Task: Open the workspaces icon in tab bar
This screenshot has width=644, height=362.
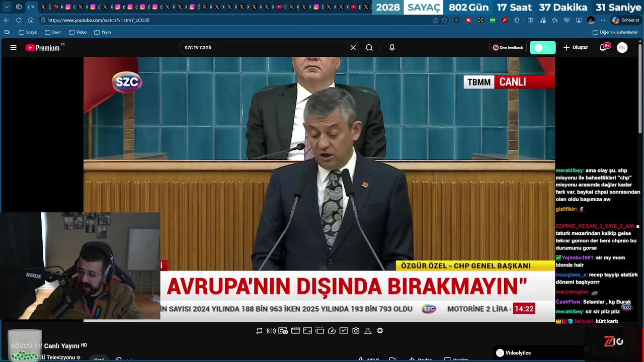Action: (19, 7)
